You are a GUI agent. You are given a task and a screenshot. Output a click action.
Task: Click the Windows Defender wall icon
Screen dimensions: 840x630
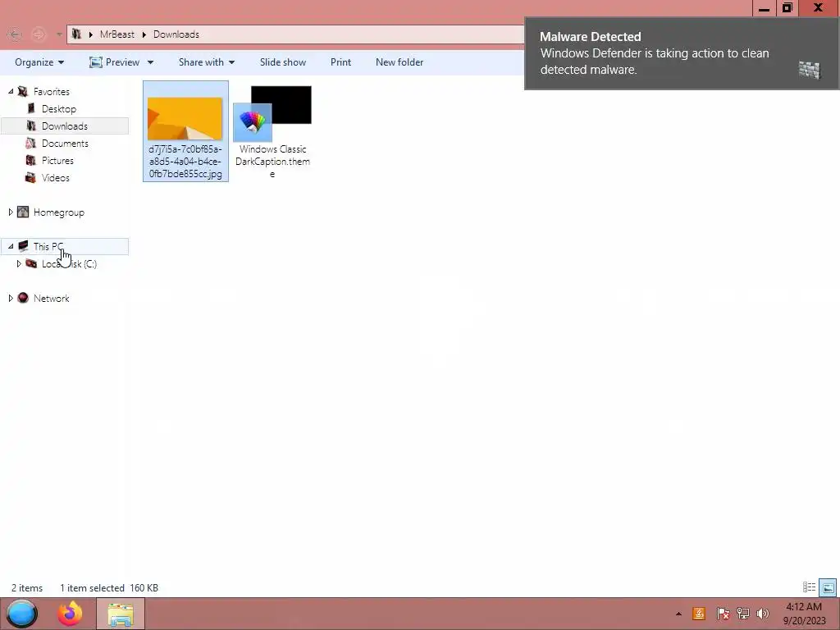810,70
